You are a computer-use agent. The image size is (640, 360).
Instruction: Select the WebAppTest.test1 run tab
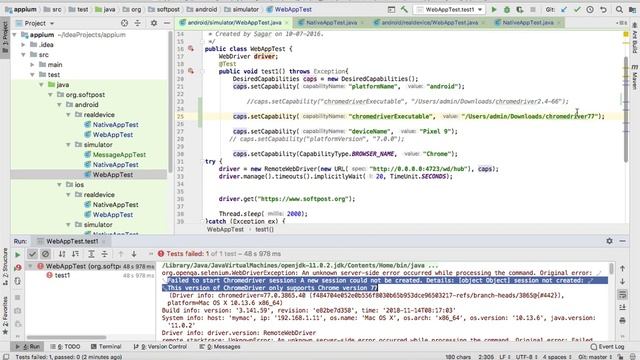pos(71,241)
